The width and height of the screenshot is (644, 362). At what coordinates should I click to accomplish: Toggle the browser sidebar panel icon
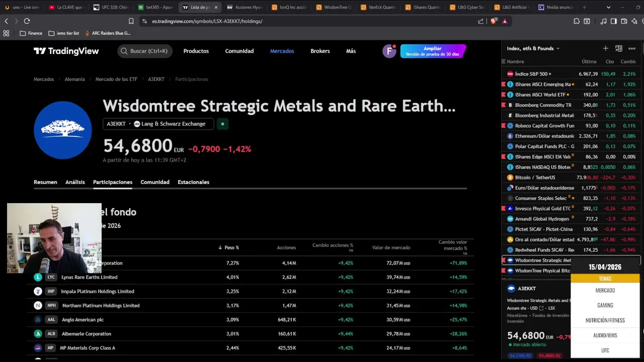click(x=613, y=21)
